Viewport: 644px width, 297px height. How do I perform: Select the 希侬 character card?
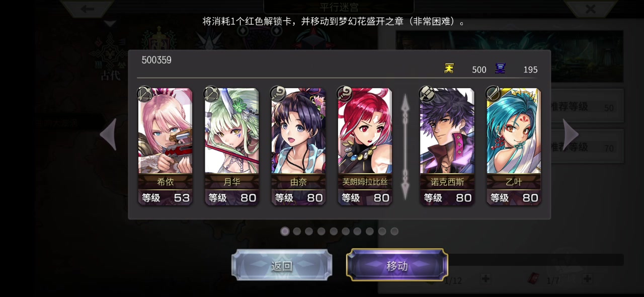[x=165, y=146]
